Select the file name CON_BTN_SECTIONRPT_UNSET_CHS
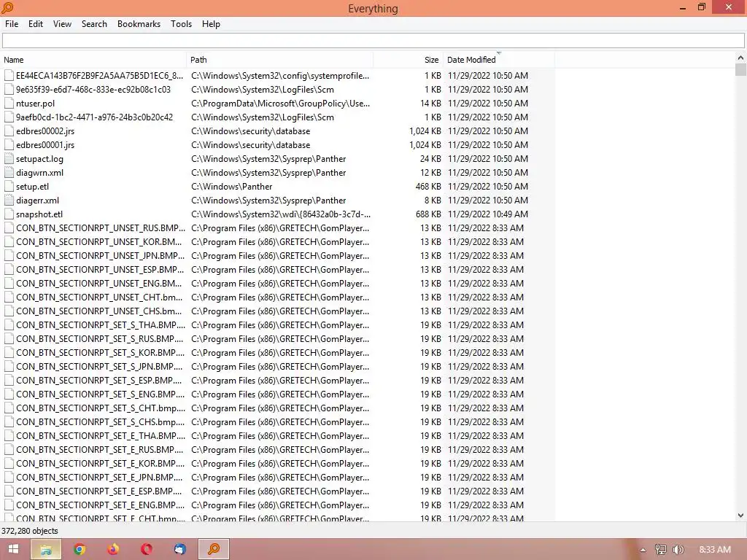Viewport: 747px width, 560px height. tap(98, 311)
